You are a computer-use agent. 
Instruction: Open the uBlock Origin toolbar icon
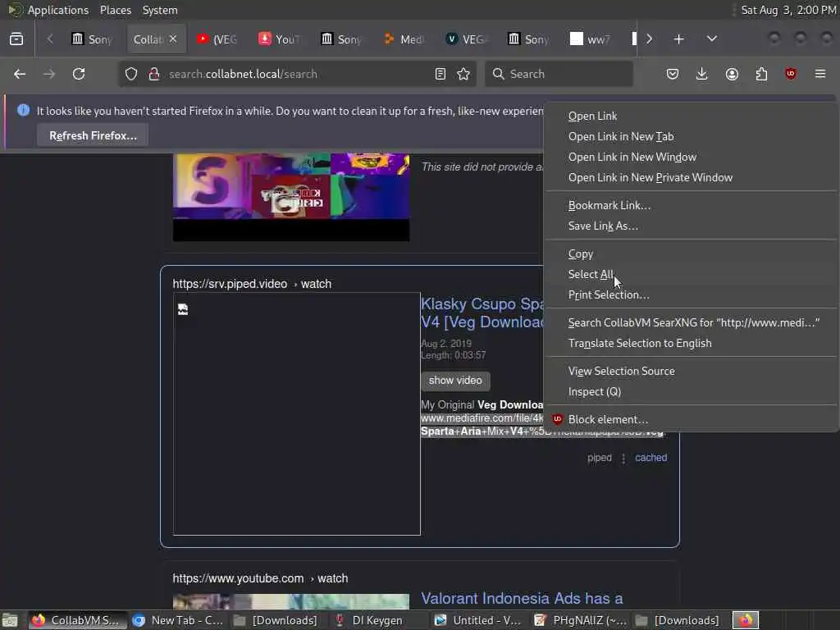pos(791,74)
